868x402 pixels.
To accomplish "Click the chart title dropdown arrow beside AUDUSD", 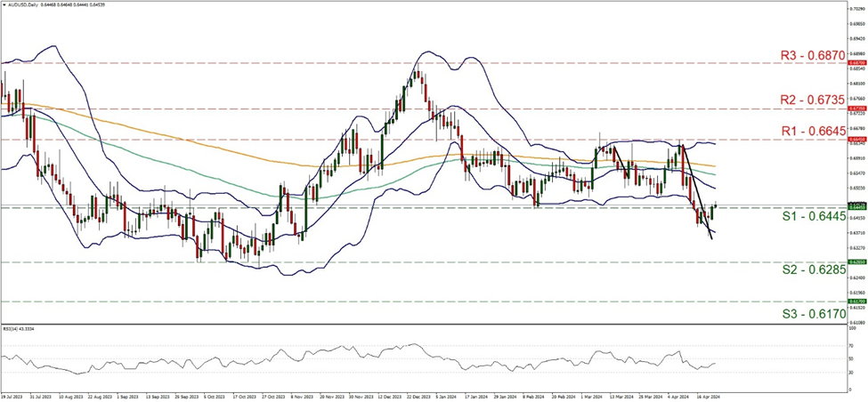I will [x=4, y=4].
